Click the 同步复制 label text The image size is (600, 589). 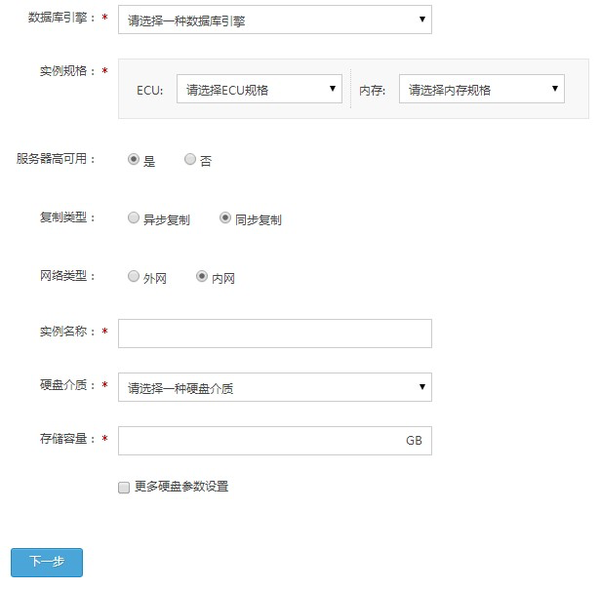coord(258,219)
